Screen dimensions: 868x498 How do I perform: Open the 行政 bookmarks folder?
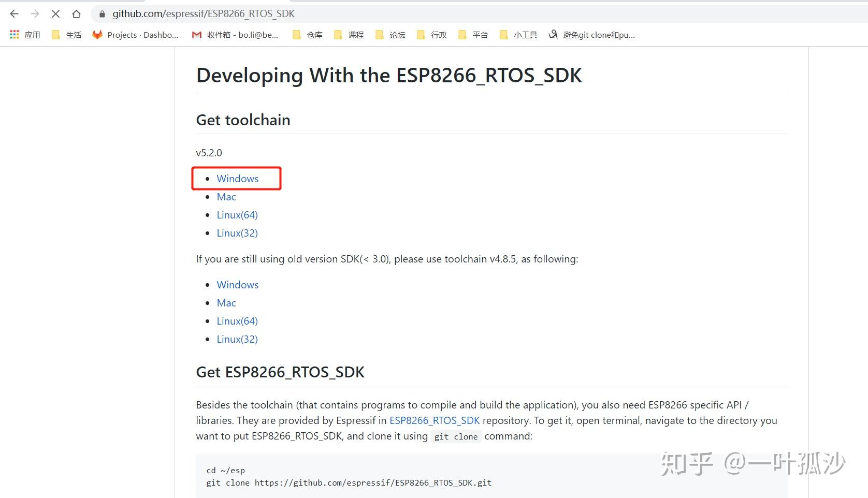[x=431, y=35]
